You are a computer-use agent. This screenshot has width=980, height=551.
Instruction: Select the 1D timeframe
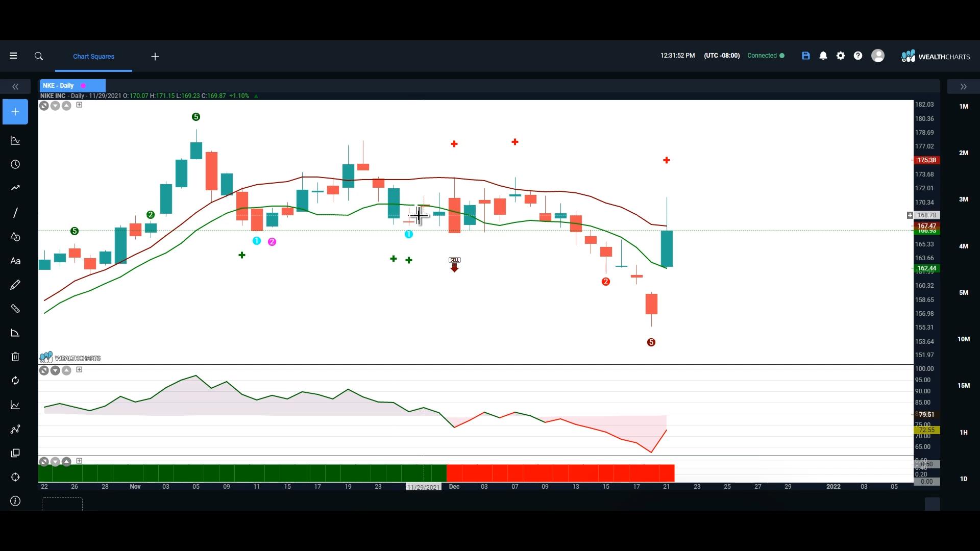point(964,479)
